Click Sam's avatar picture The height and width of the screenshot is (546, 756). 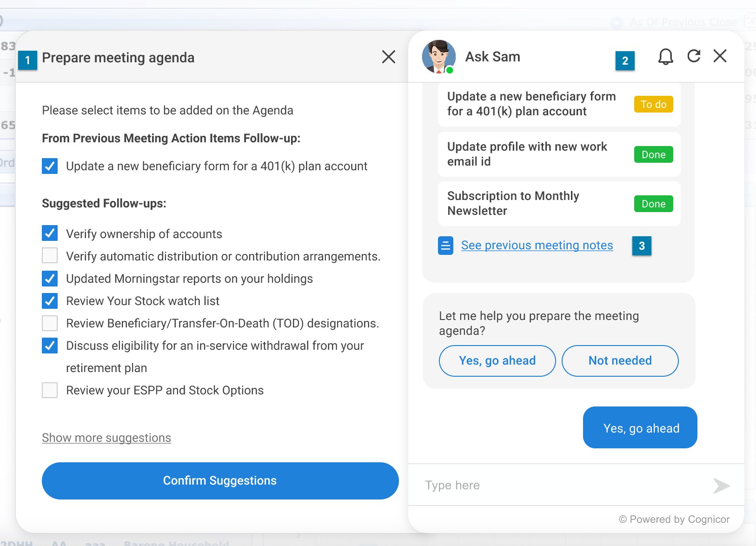pos(438,57)
